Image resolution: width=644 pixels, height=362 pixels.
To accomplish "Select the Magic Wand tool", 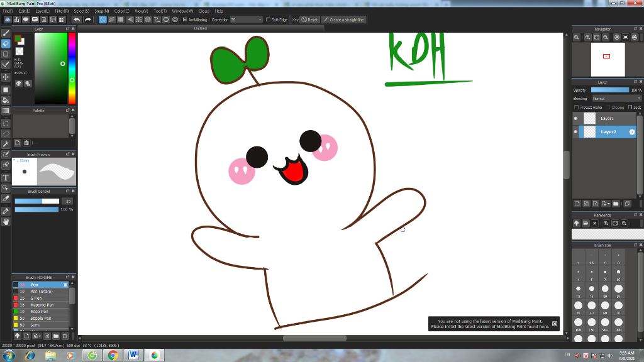I will (x=6, y=144).
